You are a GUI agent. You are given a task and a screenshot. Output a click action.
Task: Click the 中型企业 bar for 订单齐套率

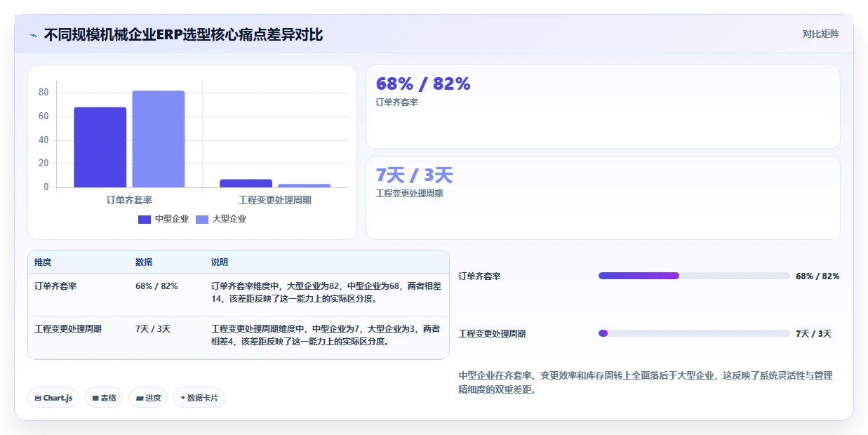[x=100, y=147]
